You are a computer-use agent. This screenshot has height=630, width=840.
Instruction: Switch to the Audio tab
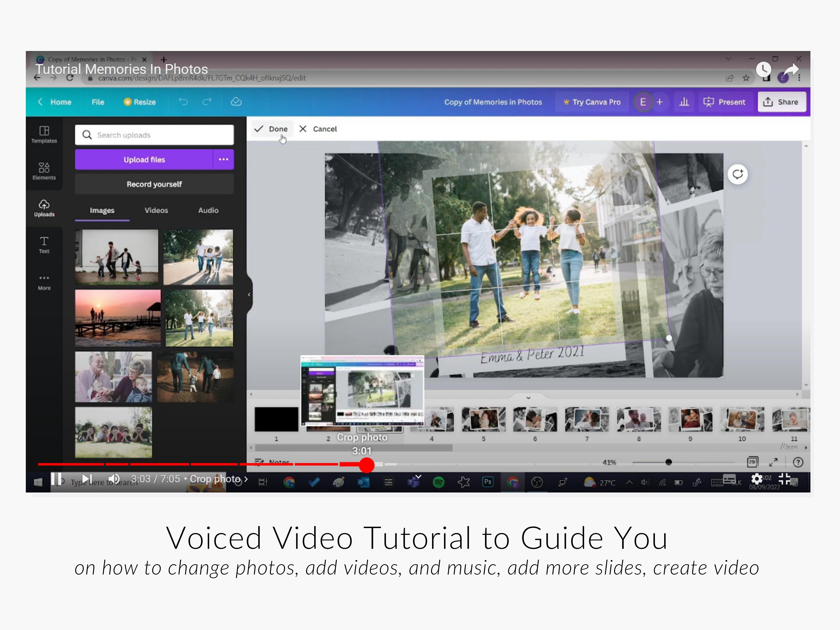[208, 210]
